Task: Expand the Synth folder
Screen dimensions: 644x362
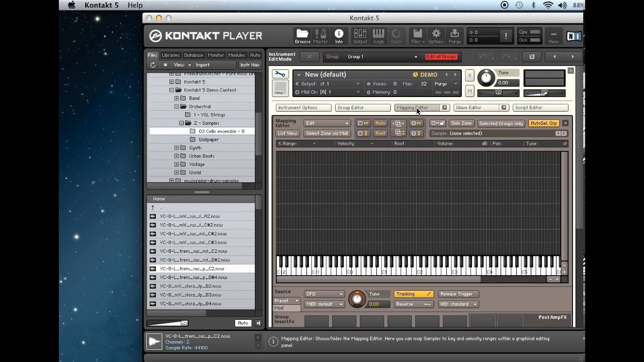Action: pos(177,148)
